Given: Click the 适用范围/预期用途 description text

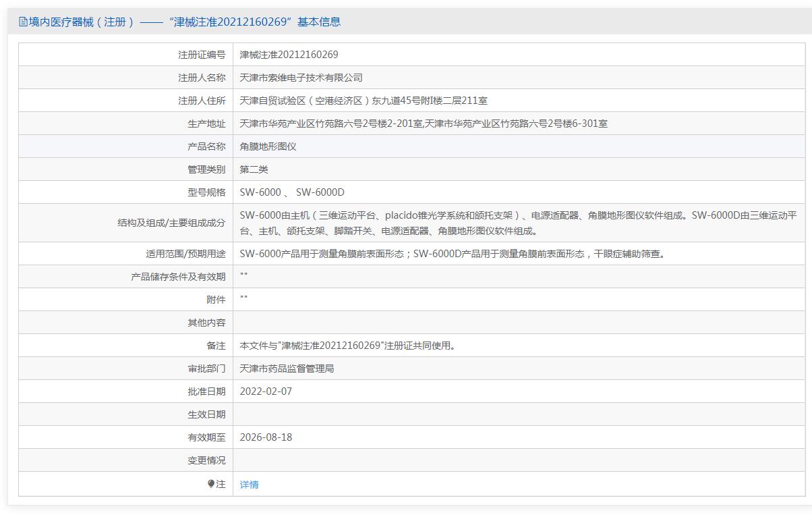Looking at the screenshot, I should (452, 254).
